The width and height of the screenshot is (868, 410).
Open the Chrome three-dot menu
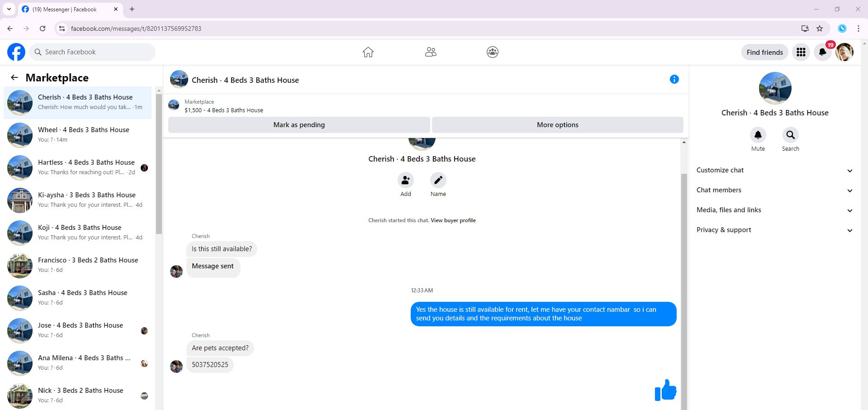point(859,29)
